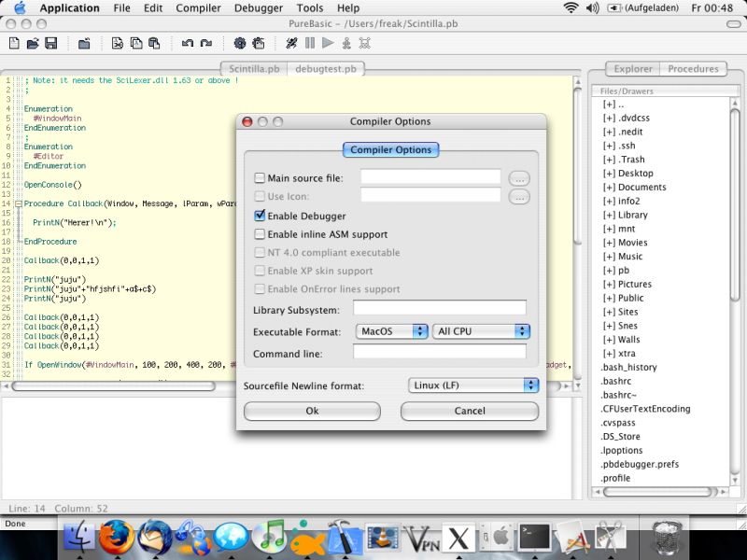Check the Main source file checkbox
Viewport: 747px width, 560px height.
point(260,178)
